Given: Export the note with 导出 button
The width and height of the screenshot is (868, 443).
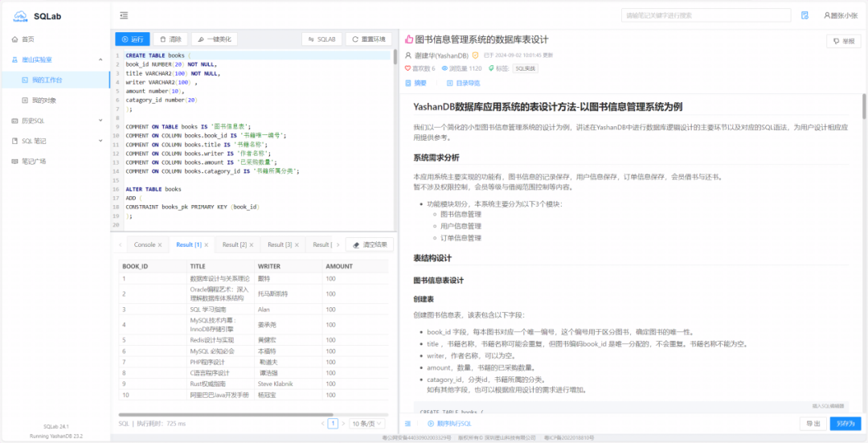Looking at the screenshot, I should coord(813,424).
